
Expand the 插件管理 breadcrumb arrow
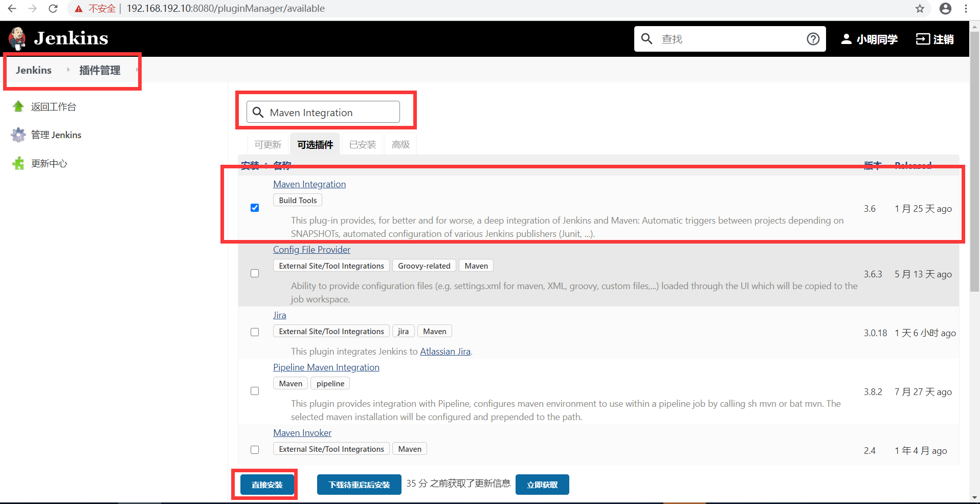point(137,70)
